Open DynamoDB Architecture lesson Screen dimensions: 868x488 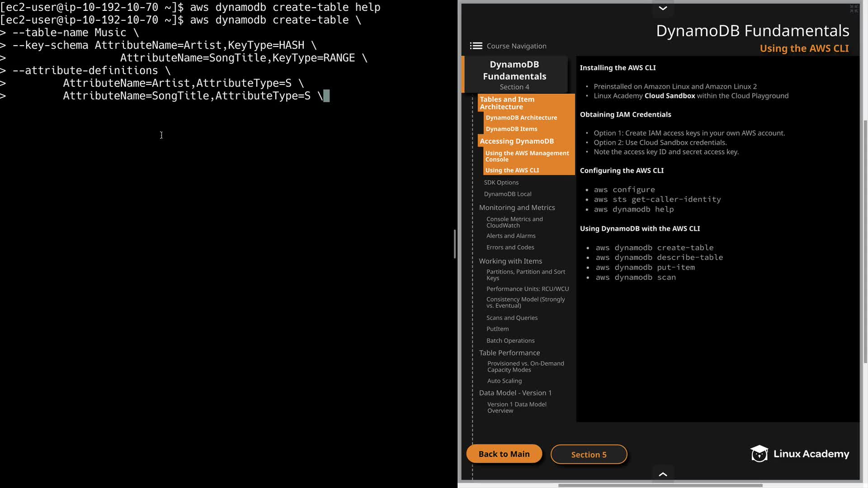pos(521,117)
